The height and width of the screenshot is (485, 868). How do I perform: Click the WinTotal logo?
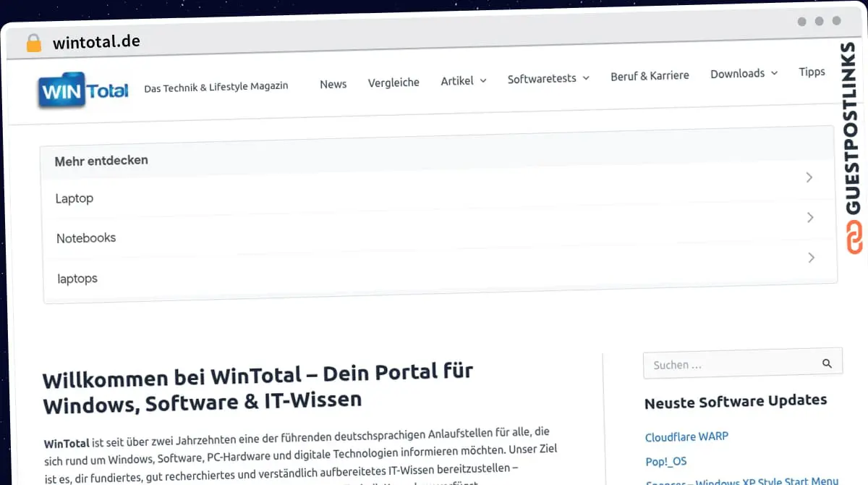point(83,90)
